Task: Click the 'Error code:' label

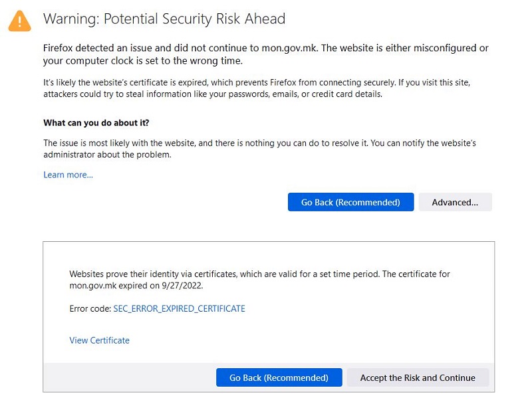Action: (x=90, y=308)
